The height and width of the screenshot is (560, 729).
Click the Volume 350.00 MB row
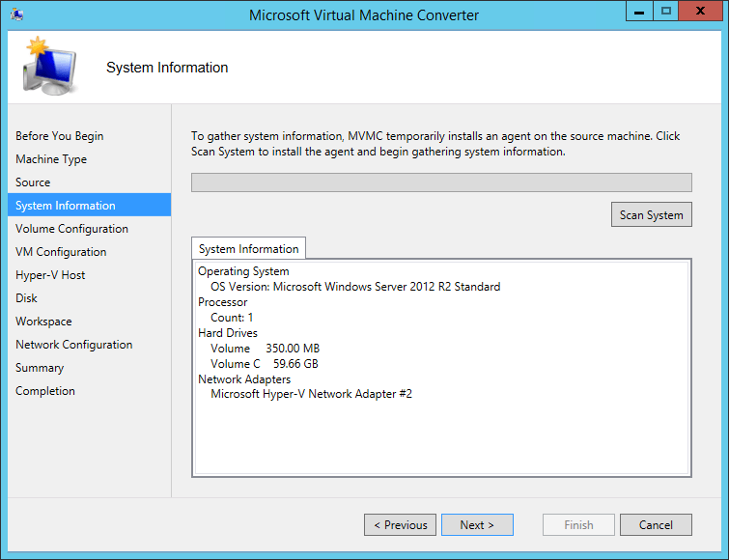point(265,349)
